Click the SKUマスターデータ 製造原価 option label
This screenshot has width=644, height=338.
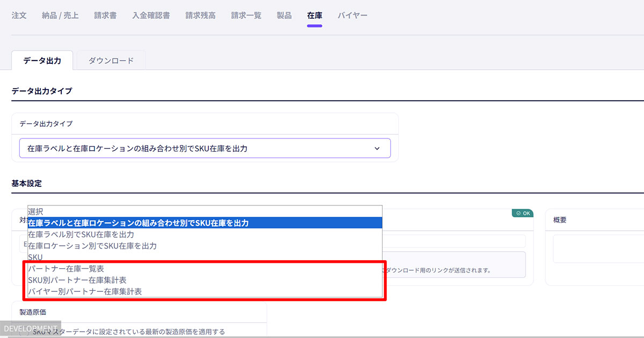click(129, 332)
